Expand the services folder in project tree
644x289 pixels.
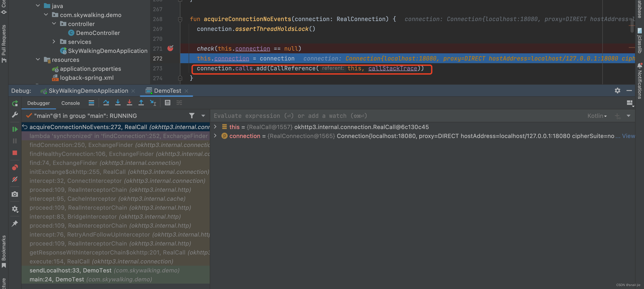[x=53, y=41]
